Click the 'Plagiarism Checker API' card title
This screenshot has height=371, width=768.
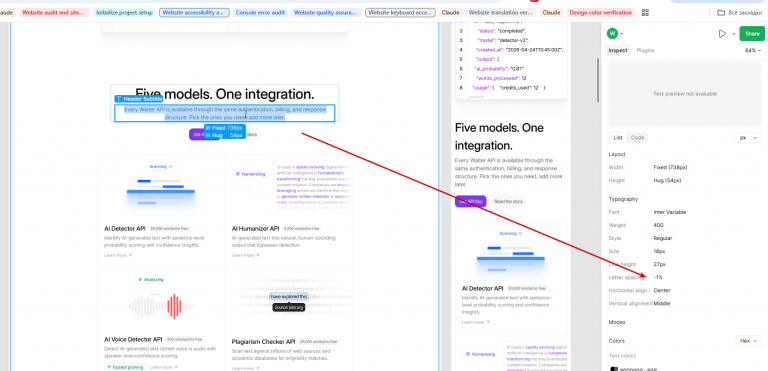[x=264, y=341]
